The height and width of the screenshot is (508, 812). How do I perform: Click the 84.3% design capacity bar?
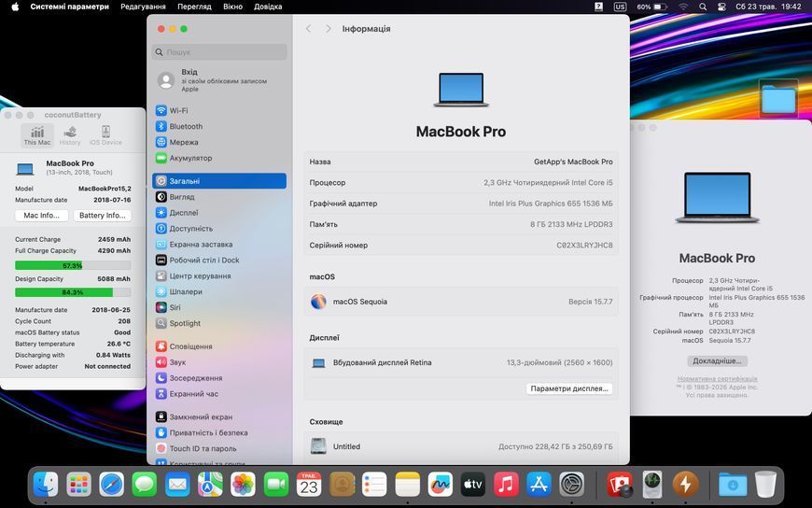[73, 292]
